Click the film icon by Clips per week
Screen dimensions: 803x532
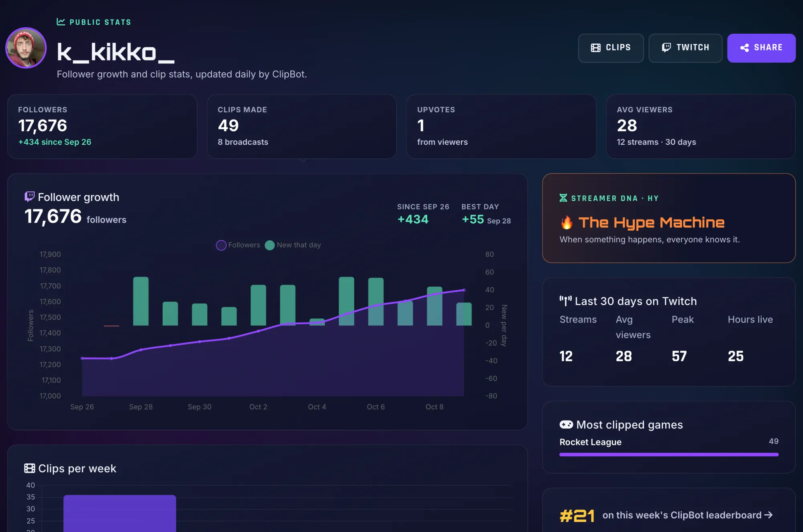point(29,468)
